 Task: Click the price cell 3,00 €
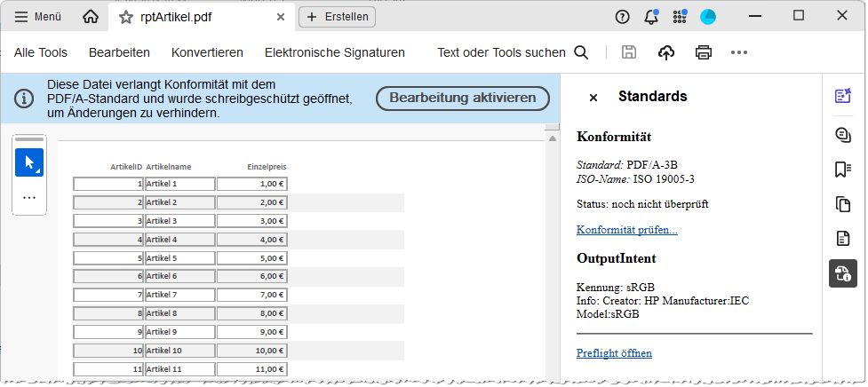click(x=252, y=221)
